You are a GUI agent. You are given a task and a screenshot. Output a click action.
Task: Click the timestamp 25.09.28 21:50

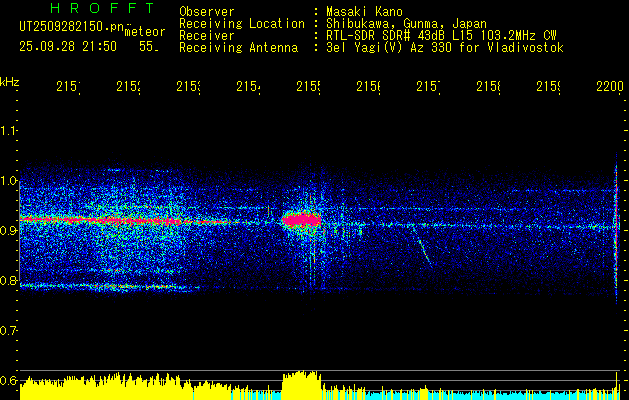point(68,47)
